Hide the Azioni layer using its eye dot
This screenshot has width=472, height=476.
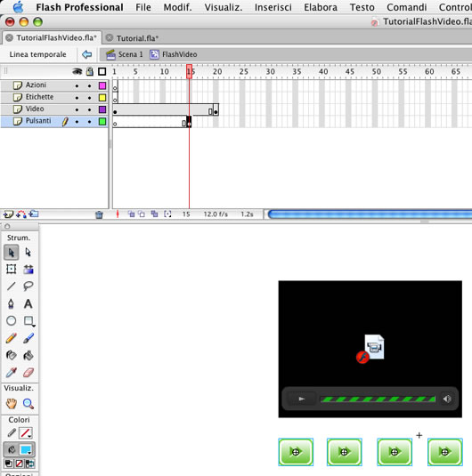pyautogui.click(x=77, y=86)
